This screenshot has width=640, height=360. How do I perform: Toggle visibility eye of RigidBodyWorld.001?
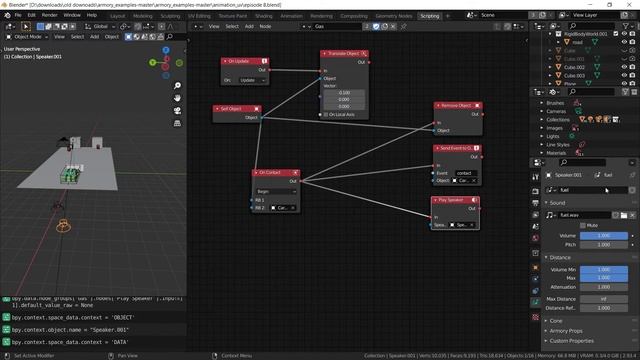[x=624, y=34]
